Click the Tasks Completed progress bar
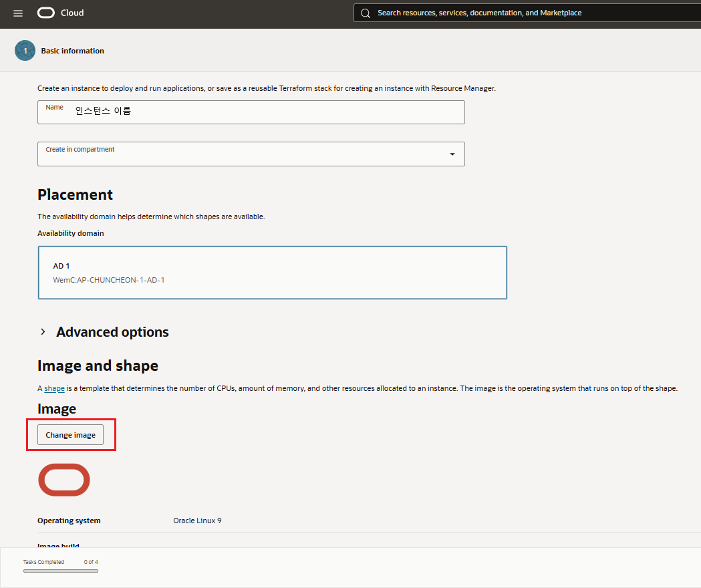Image resolution: width=701 pixels, height=588 pixels. point(60,571)
